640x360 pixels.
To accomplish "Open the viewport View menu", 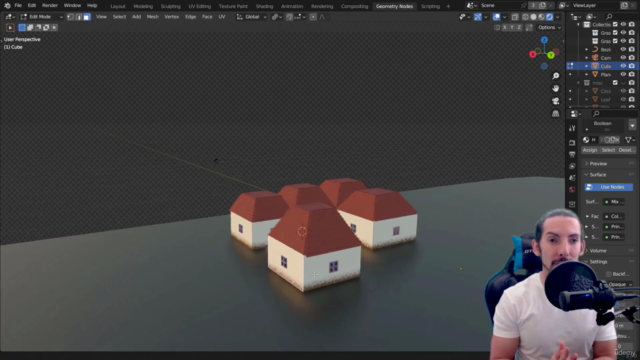I will (x=101, y=17).
